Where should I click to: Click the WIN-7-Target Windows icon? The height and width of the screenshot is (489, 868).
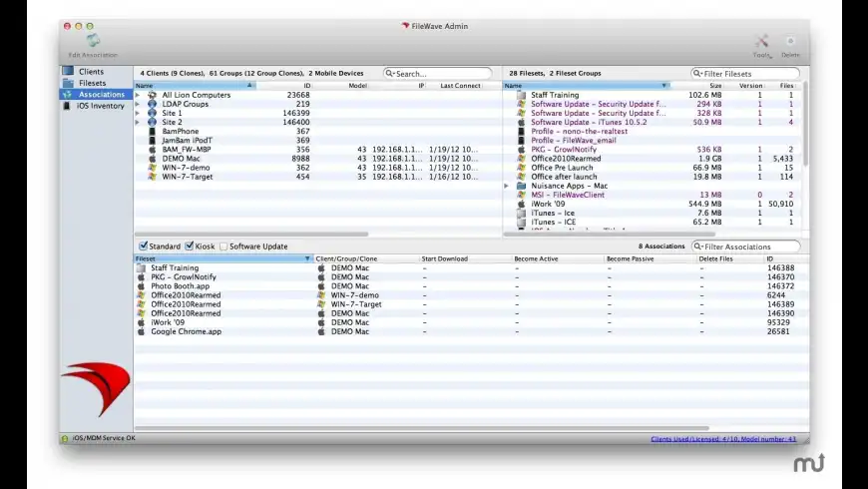[x=153, y=177]
